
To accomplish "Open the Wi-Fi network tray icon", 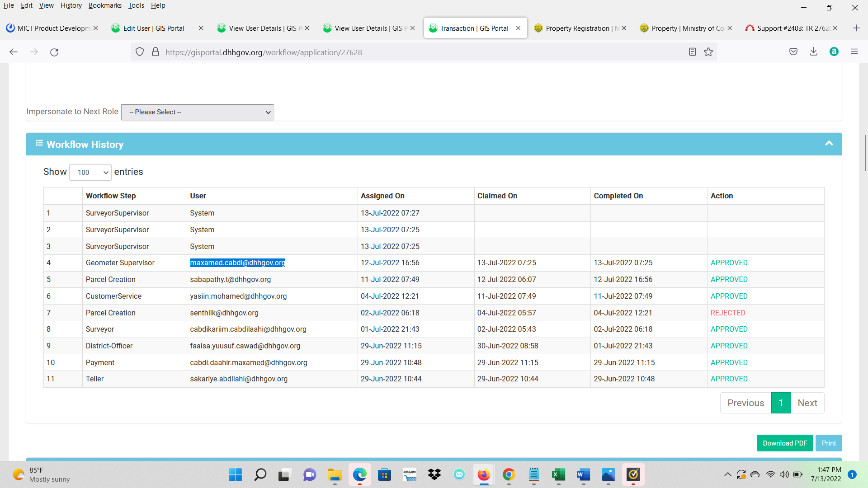I will (770, 474).
